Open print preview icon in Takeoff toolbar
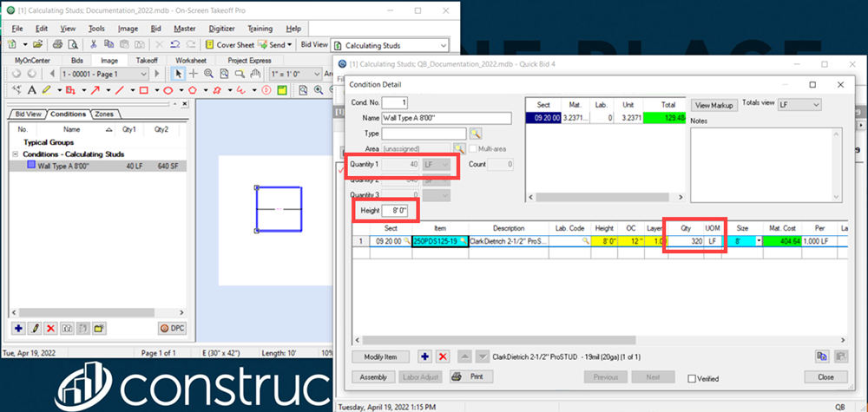 [x=74, y=45]
